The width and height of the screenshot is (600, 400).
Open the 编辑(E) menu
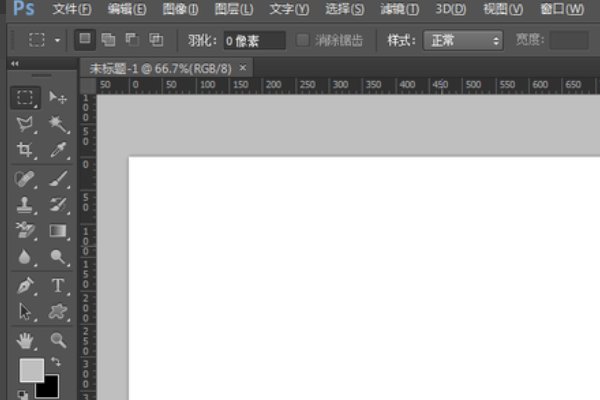tap(127, 9)
